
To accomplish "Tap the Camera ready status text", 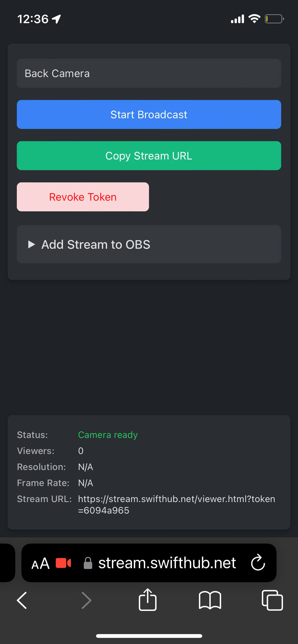I will click(108, 435).
